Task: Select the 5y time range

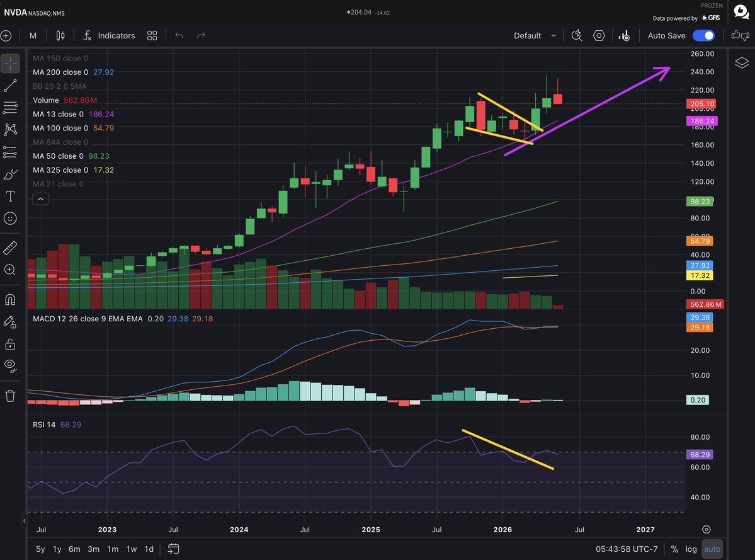Action: (40, 549)
